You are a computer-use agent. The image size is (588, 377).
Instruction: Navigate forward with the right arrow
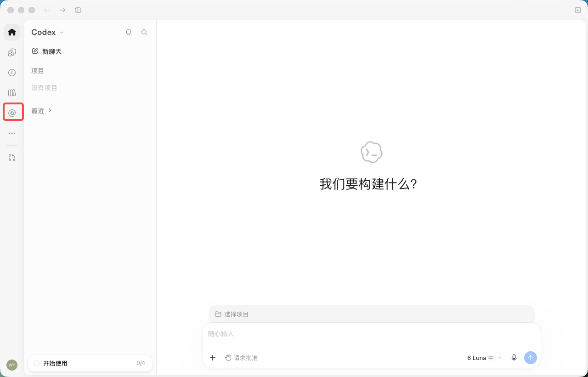tap(62, 10)
